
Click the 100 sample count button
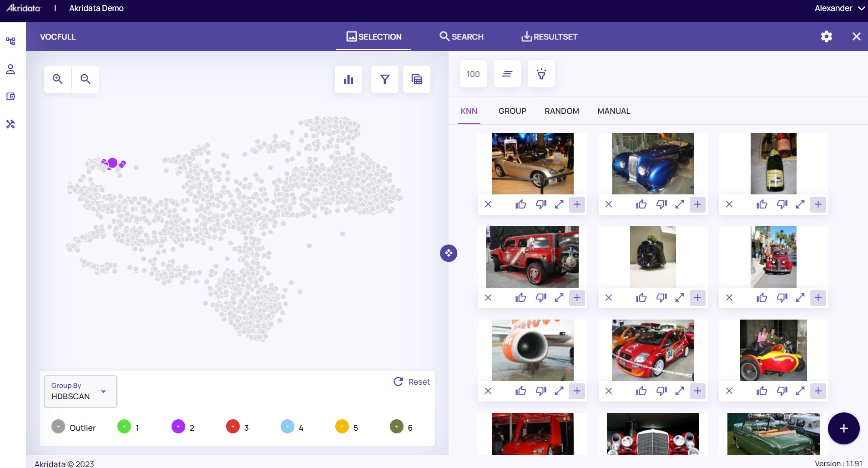click(x=473, y=74)
